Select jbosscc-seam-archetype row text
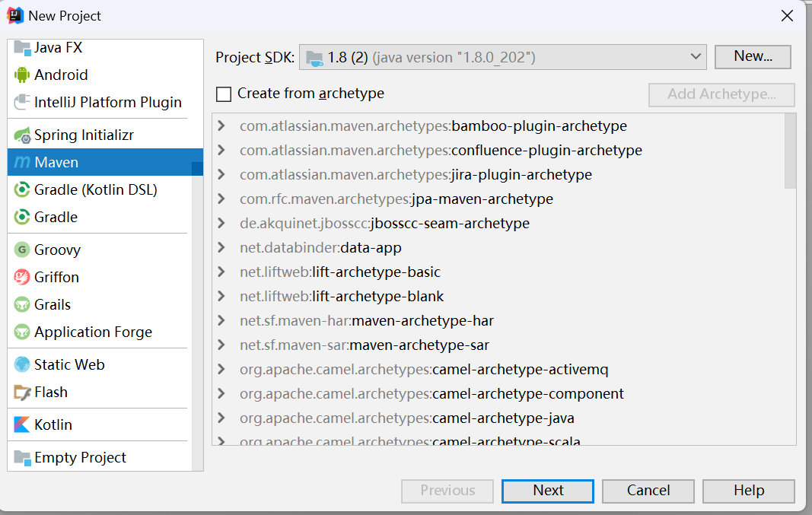 pyautogui.click(x=385, y=223)
